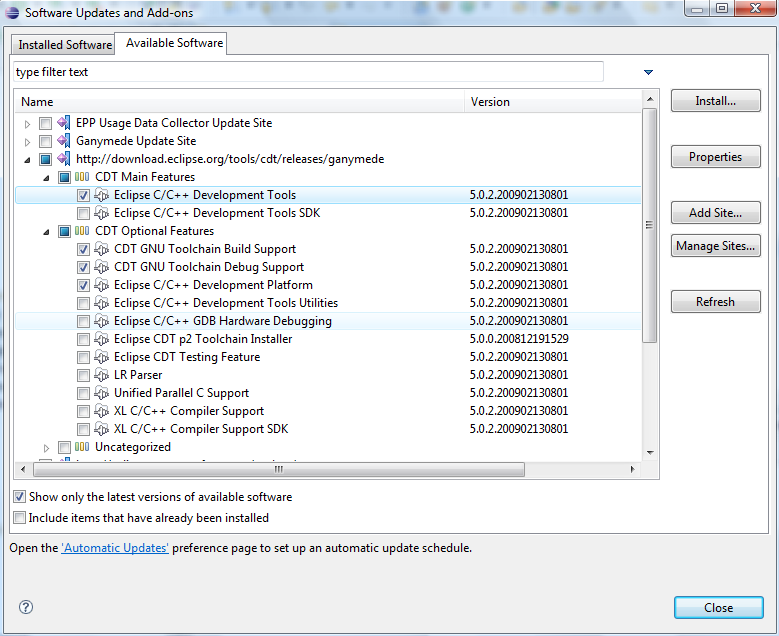
Task: Click the feature icon for XL C/C++ Compiler Support
Action: coord(101,411)
